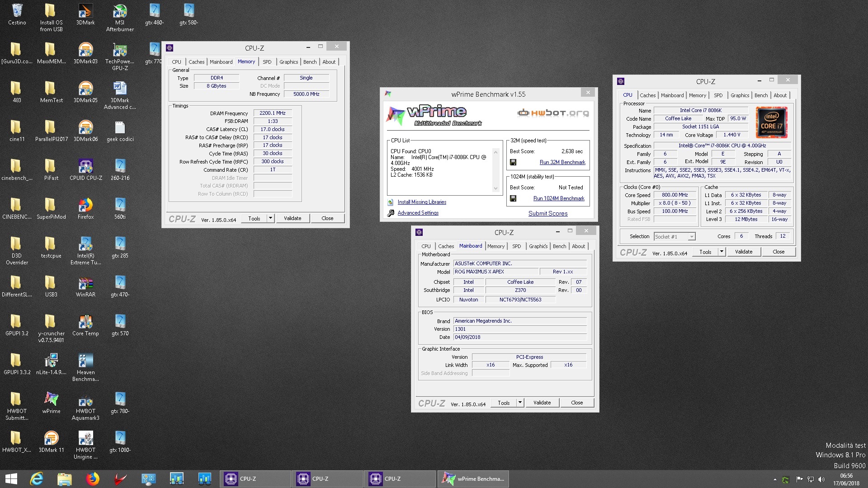
Task: Open HWBOT Aquamark3 icon
Action: pos(85,406)
